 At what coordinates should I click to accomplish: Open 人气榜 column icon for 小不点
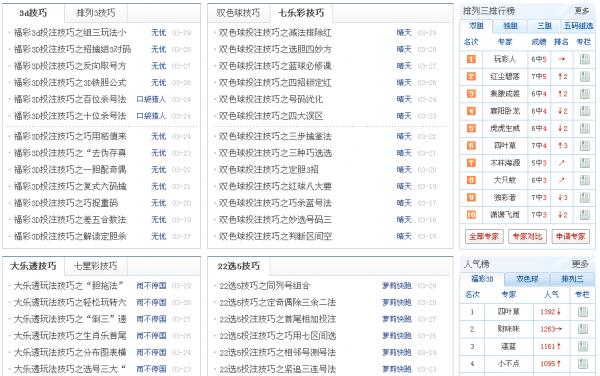pos(583,363)
